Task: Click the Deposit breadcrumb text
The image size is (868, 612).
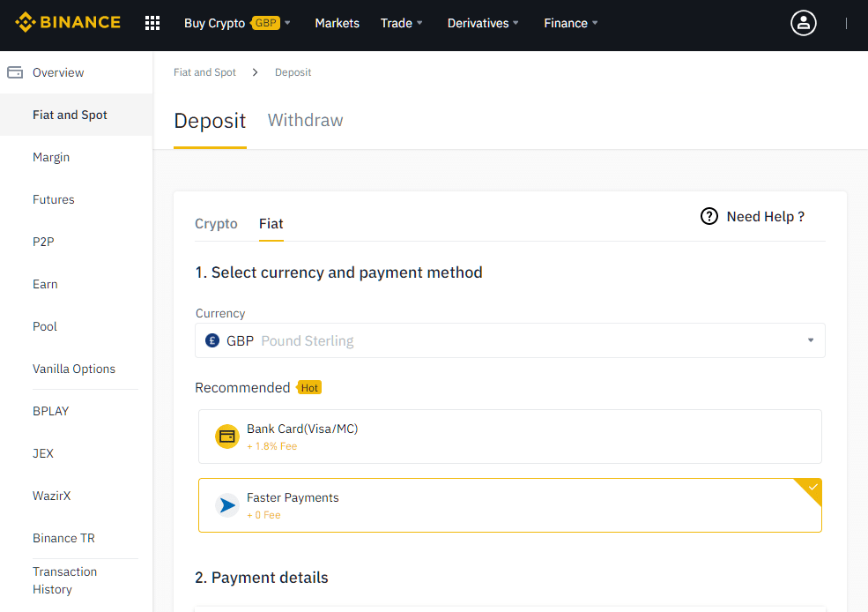Action: coord(293,72)
